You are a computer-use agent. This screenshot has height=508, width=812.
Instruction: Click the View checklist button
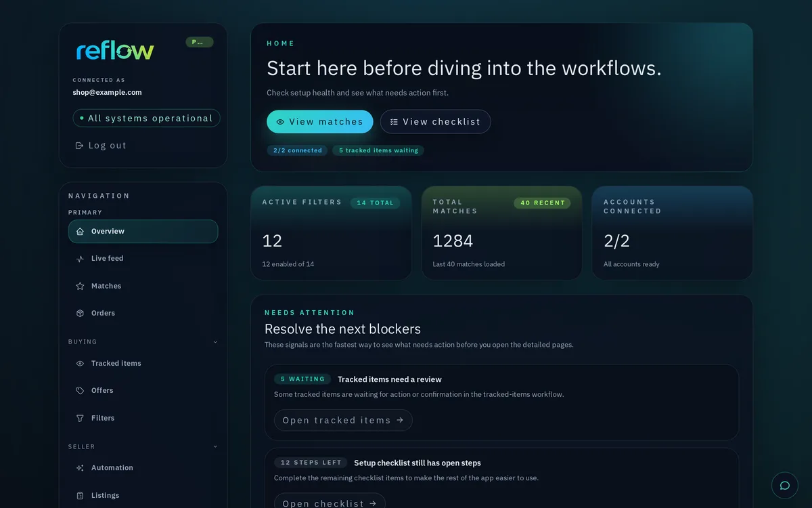click(435, 122)
